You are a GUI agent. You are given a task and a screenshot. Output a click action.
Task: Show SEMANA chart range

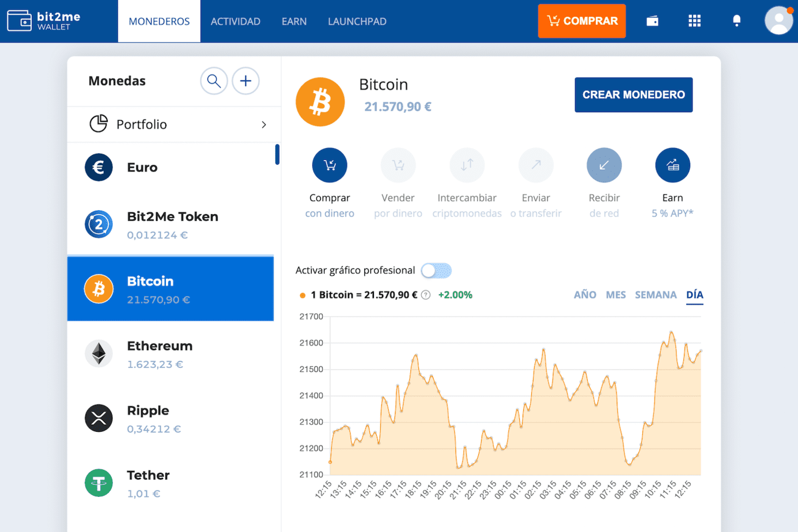tap(656, 295)
